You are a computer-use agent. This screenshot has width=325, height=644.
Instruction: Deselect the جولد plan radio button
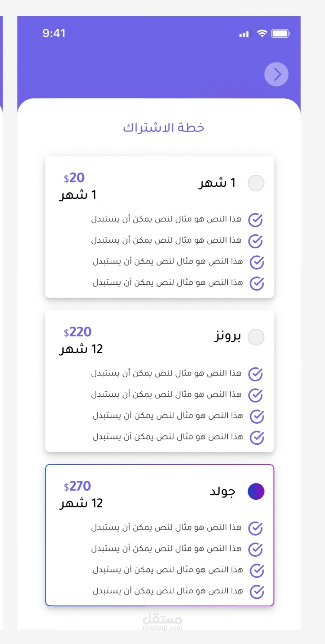(x=256, y=491)
